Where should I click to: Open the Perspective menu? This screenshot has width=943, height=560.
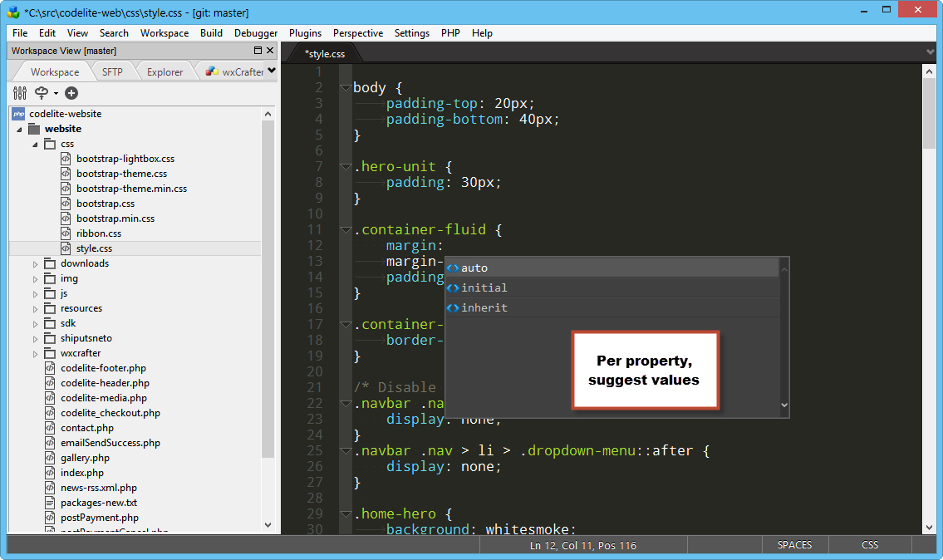coord(358,33)
